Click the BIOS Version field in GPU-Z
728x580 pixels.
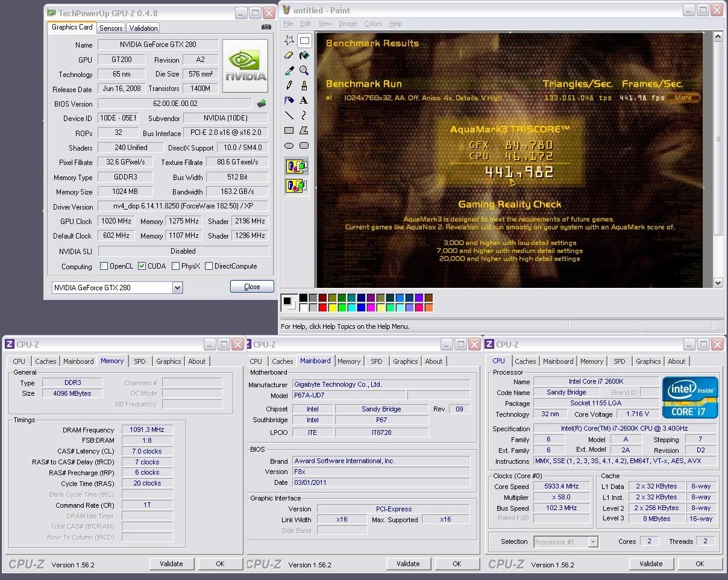click(x=175, y=104)
